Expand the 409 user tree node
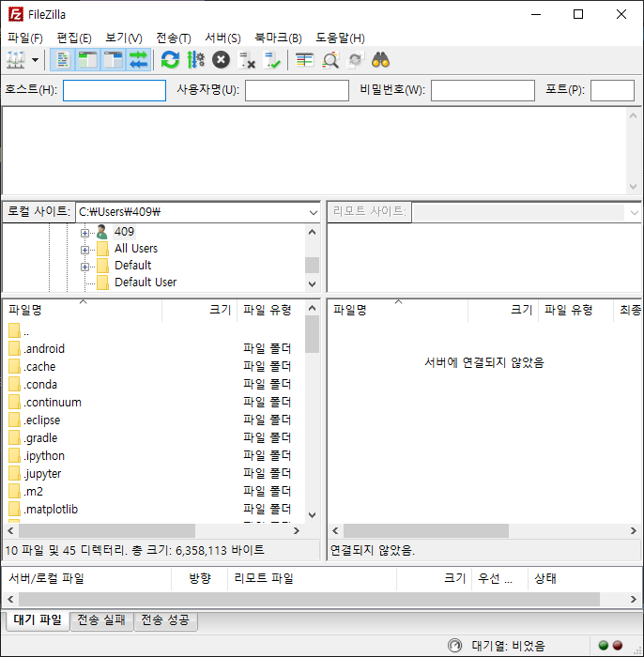Image resolution: width=644 pixels, height=657 pixels. click(x=84, y=233)
